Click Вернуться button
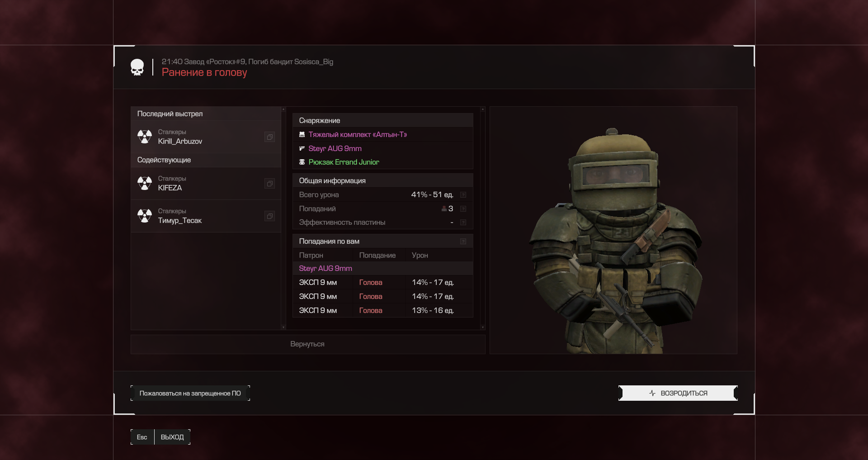 308,344
